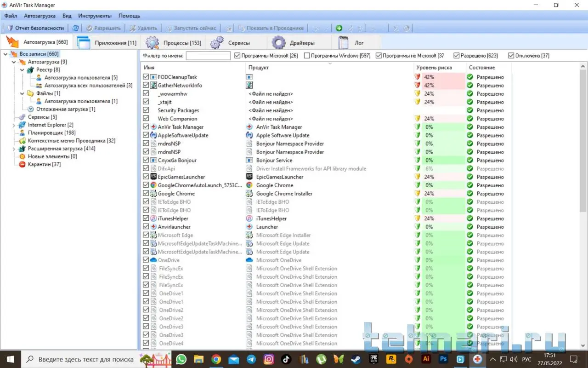Image resolution: width=588 pixels, height=368 pixels.
Task: Click the Контекстные меню Проводника icon
Action: [22, 141]
